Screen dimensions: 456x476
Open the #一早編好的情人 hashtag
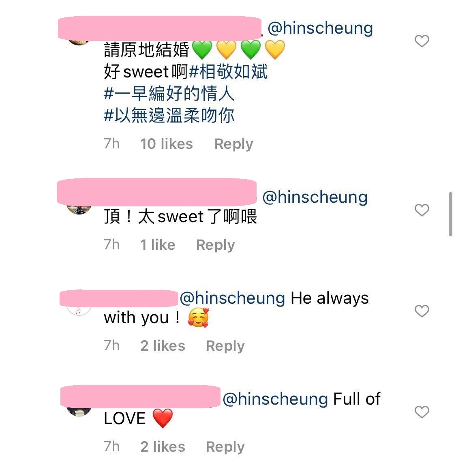[169, 94]
